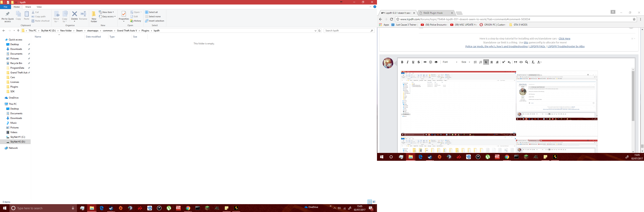
Task: Add a spoiler using the eye icon
Action: [436, 62]
